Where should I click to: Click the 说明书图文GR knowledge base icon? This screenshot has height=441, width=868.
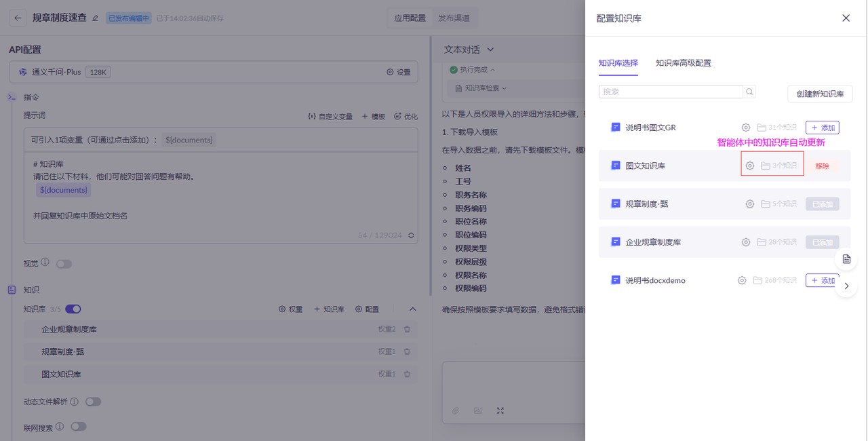click(x=616, y=128)
